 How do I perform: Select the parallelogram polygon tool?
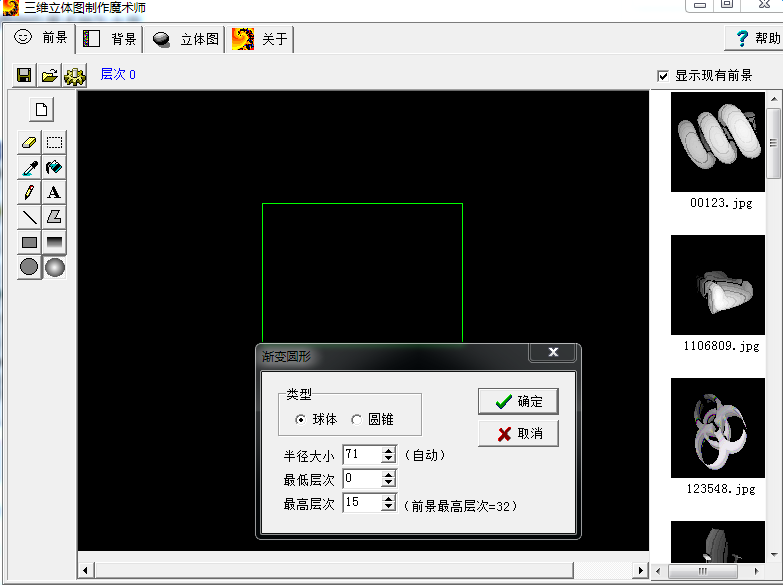(54, 217)
